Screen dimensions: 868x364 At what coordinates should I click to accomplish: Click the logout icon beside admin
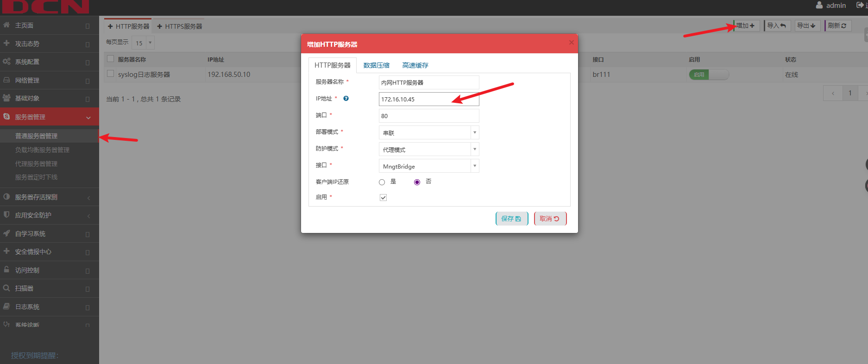pos(860,5)
